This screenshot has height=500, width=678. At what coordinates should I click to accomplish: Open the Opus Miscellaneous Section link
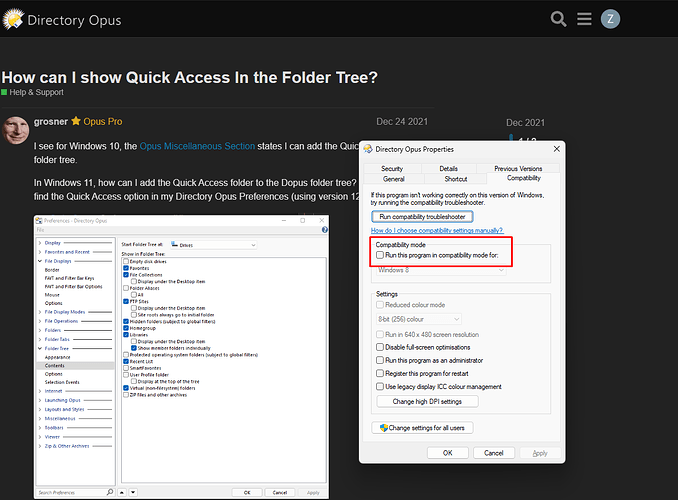(197, 146)
